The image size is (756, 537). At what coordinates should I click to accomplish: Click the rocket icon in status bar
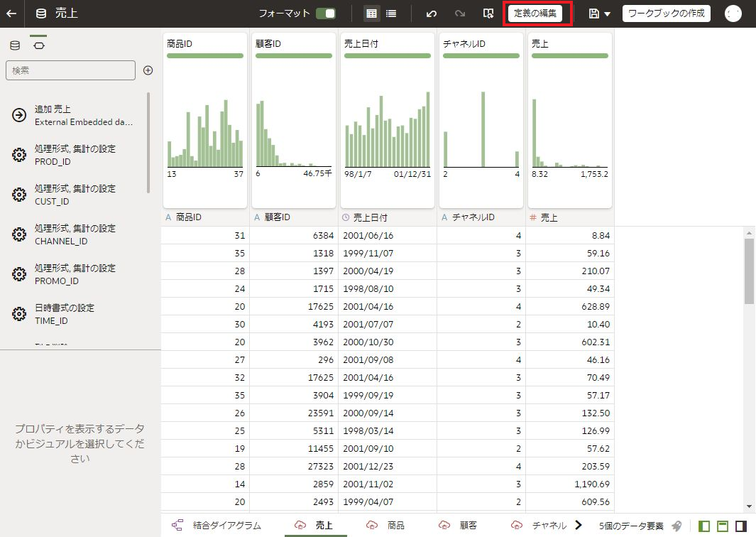tap(677, 526)
